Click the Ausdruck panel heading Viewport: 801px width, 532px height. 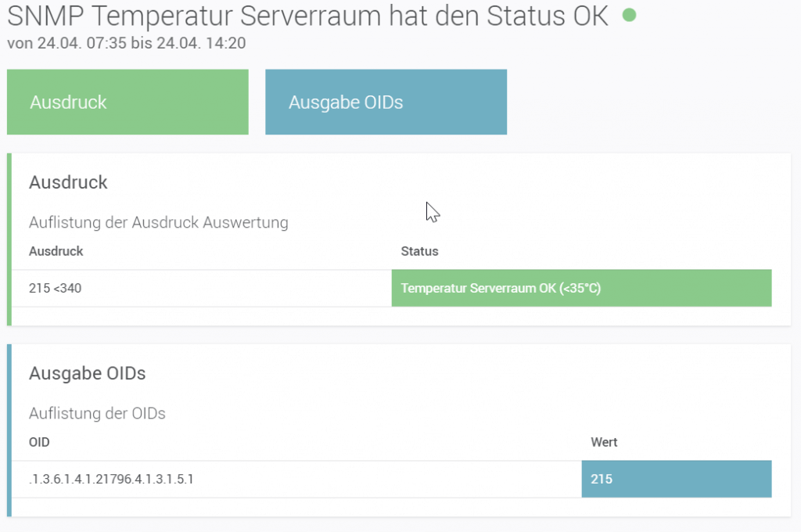tap(68, 182)
